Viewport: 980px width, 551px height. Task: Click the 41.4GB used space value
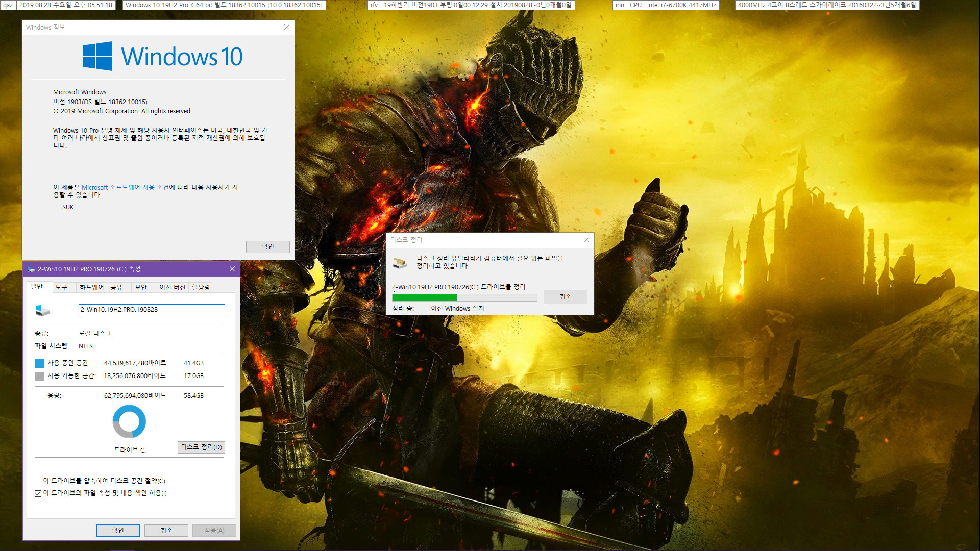coord(193,363)
